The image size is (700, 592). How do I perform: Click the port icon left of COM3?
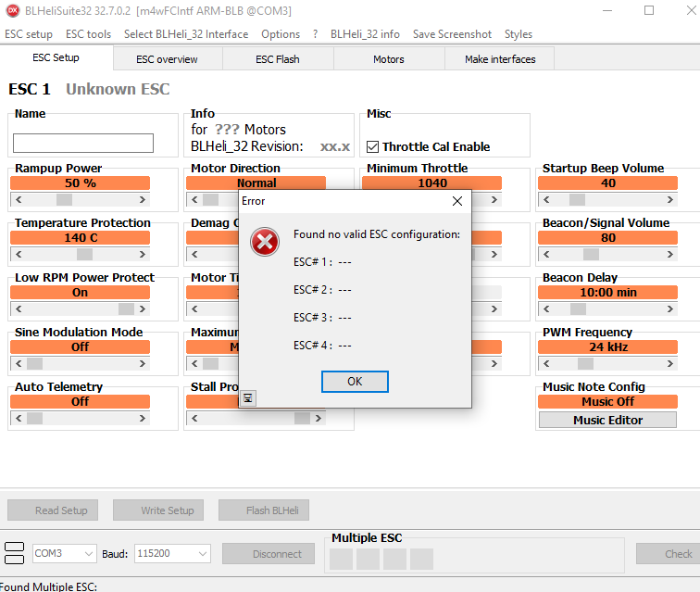coord(14,553)
